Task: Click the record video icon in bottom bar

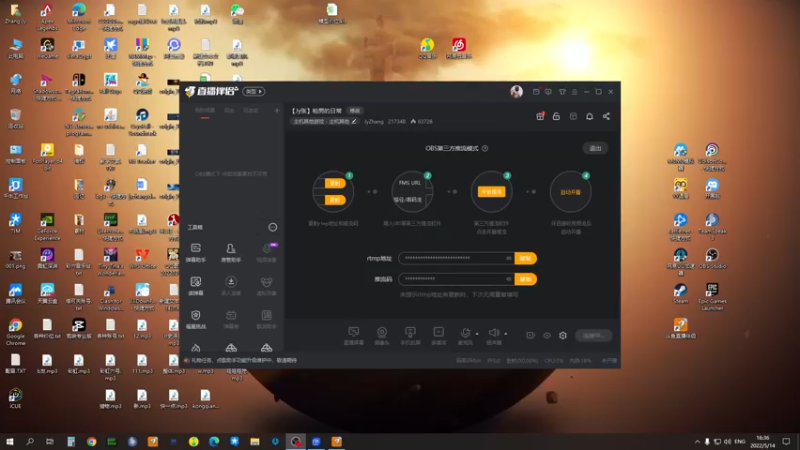Action: click(531, 335)
